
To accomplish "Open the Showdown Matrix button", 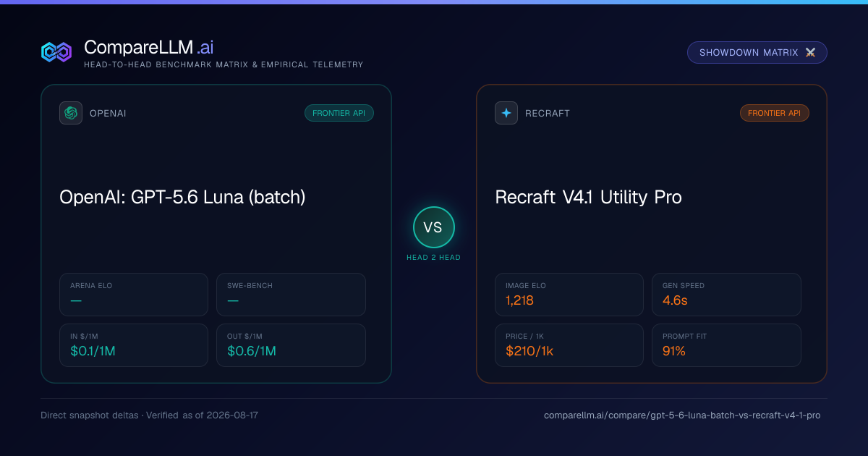I will pos(757,52).
